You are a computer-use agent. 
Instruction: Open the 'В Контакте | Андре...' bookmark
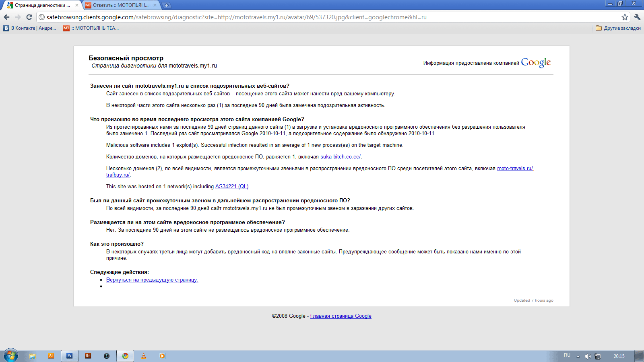tap(30, 28)
